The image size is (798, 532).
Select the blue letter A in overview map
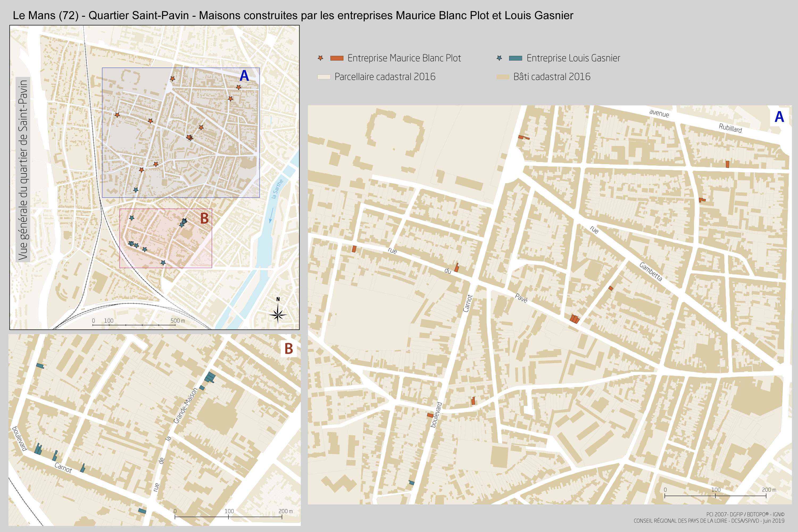coord(244,76)
